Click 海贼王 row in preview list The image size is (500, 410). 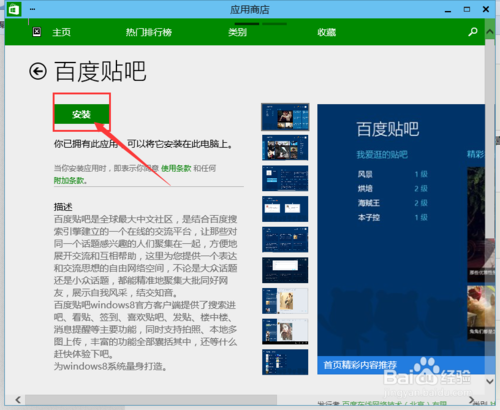coord(392,203)
